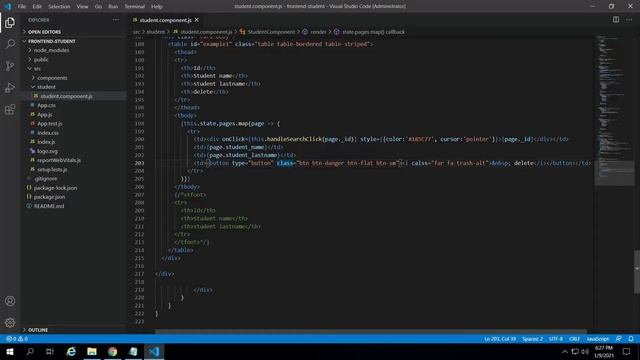Launch Internet Explorer from taskbar
The width and height of the screenshot is (640, 360).
[x=71, y=351]
